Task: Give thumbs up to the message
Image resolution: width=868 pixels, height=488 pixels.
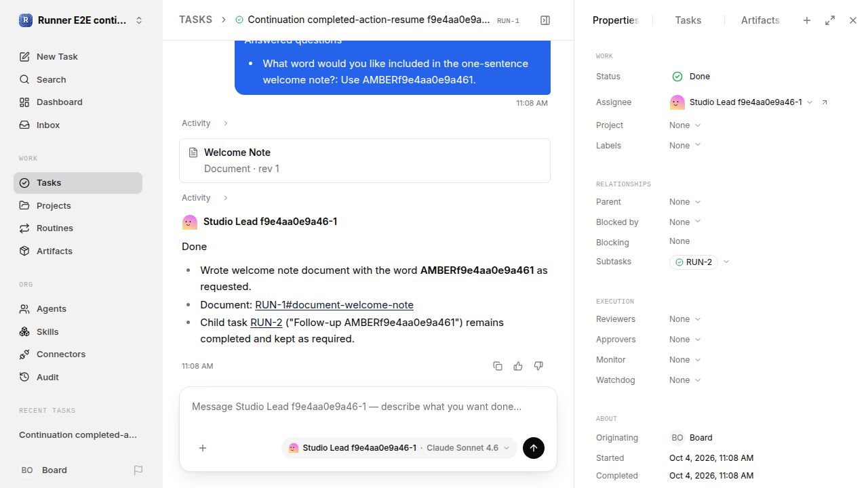Action: tap(518, 366)
